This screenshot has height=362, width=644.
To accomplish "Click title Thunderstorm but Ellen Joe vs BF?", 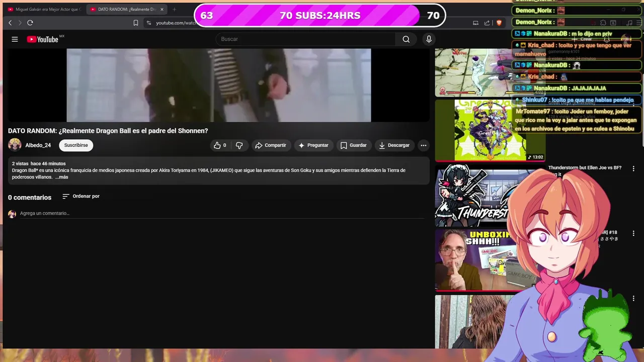I will [x=585, y=168].
